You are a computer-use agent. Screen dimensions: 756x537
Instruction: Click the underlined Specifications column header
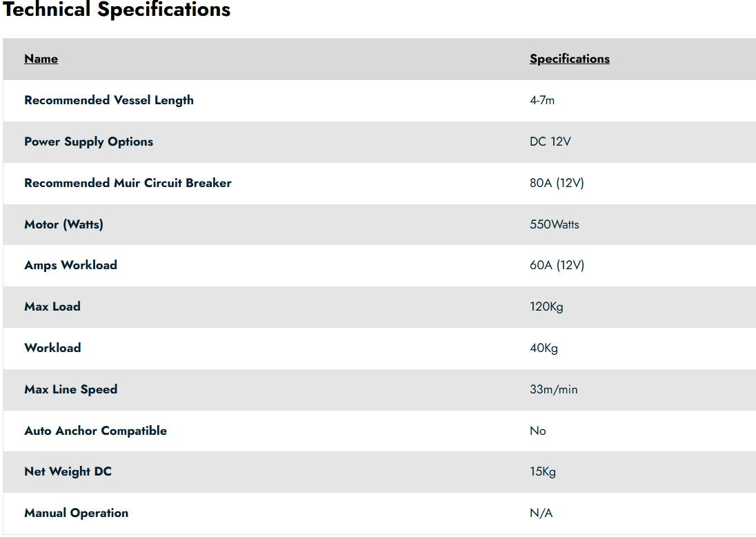[569, 59]
